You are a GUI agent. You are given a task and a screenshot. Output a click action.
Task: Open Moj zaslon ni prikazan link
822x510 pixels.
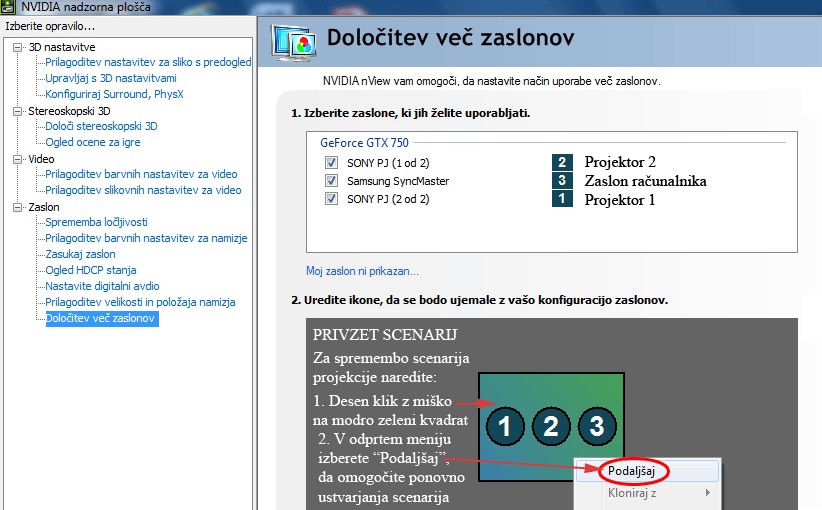362,271
